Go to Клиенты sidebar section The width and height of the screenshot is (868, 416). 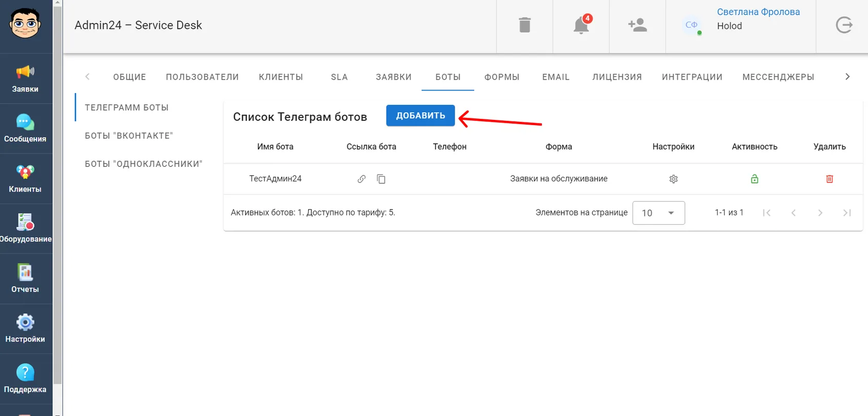pyautogui.click(x=25, y=179)
